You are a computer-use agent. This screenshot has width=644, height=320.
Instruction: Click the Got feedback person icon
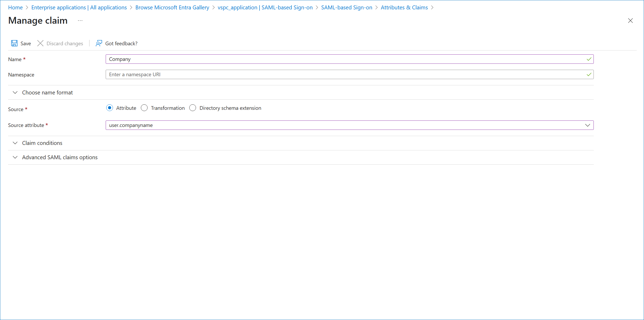pos(99,43)
